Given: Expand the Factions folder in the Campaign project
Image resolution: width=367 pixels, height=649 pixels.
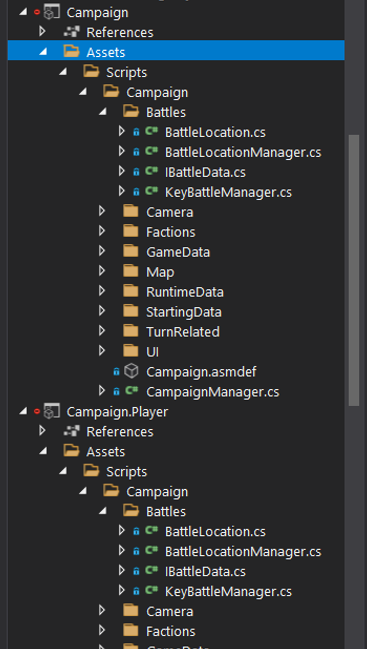Looking at the screenshot, I should click(x=102, y=231).
